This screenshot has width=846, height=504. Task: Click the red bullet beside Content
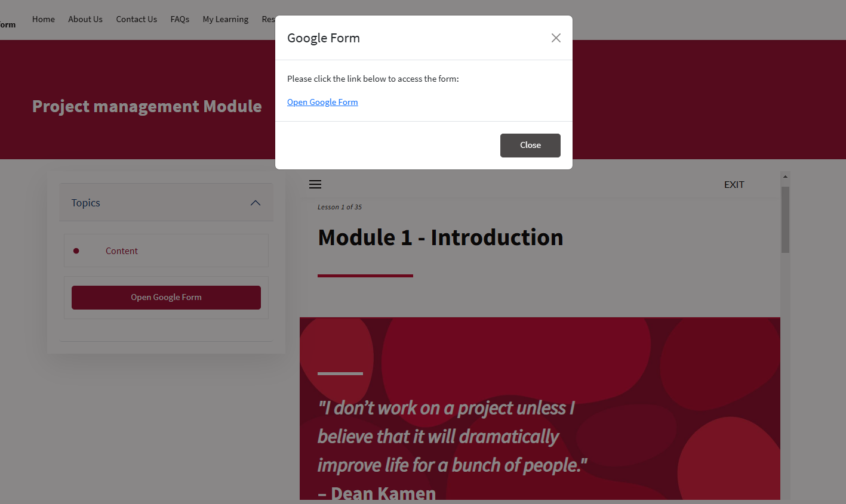point(76,251)
